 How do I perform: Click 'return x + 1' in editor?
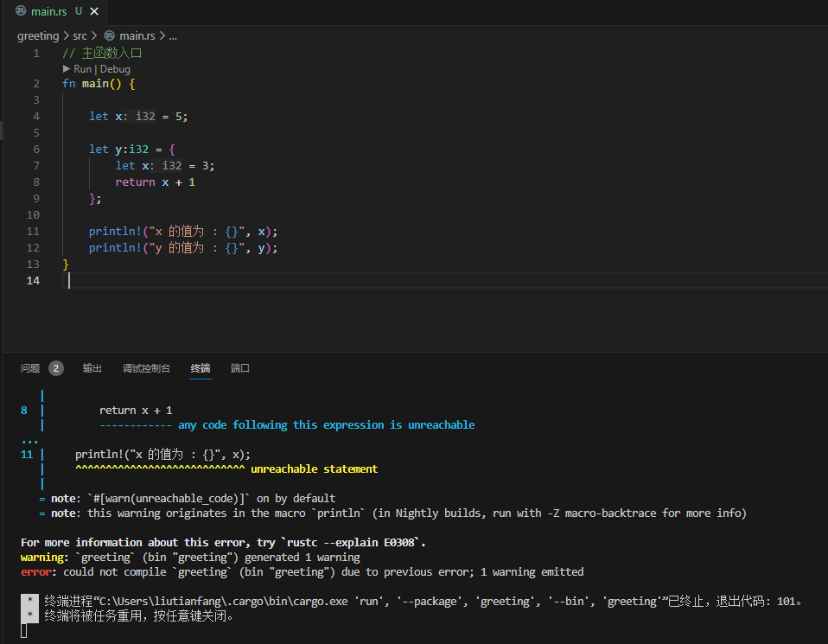[x=156, y=182]
